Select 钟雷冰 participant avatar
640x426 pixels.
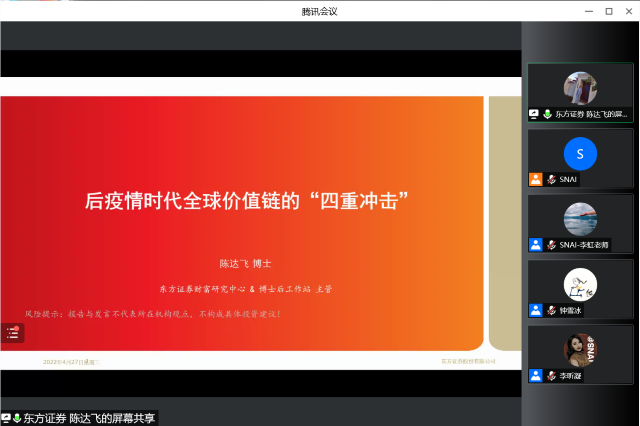[x=580, y=284]
